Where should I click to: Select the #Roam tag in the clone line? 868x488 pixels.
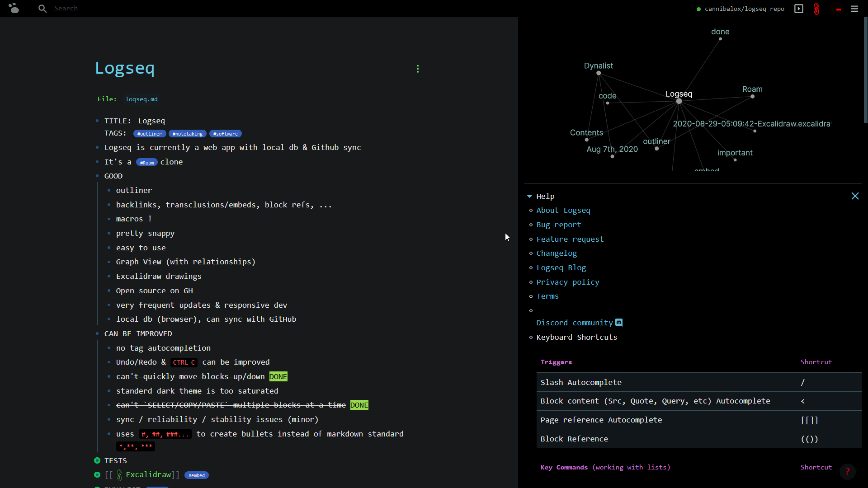click(146, 162)
